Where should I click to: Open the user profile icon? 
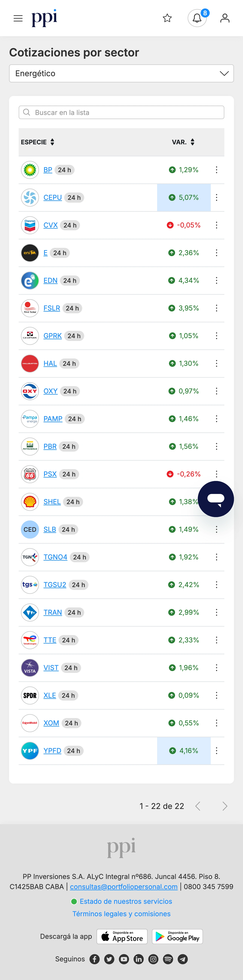pyautogui.click(x=225, y=18)
